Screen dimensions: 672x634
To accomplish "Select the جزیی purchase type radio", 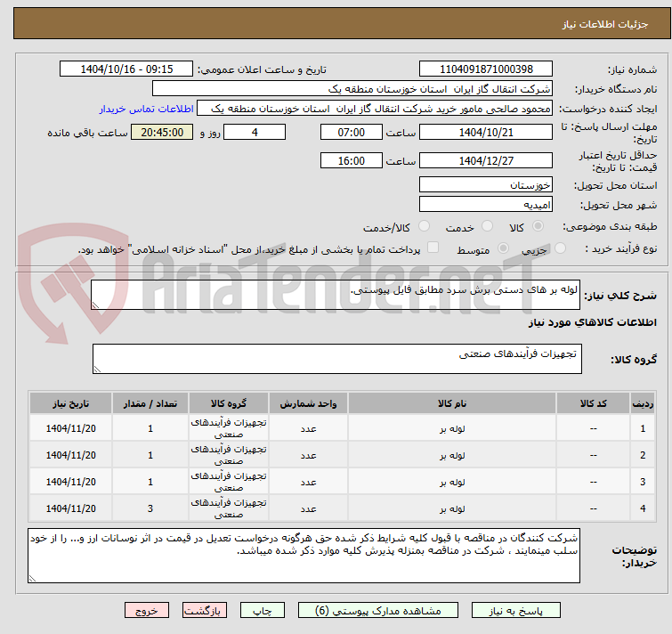I will [x=560, y=248].
